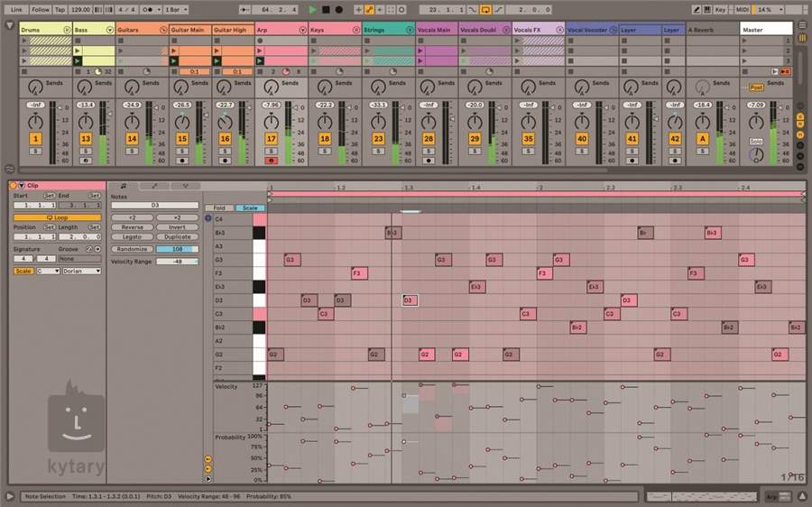
Task: Click the Velocity Range slider showing -48
Action: [x=177, y=262]
